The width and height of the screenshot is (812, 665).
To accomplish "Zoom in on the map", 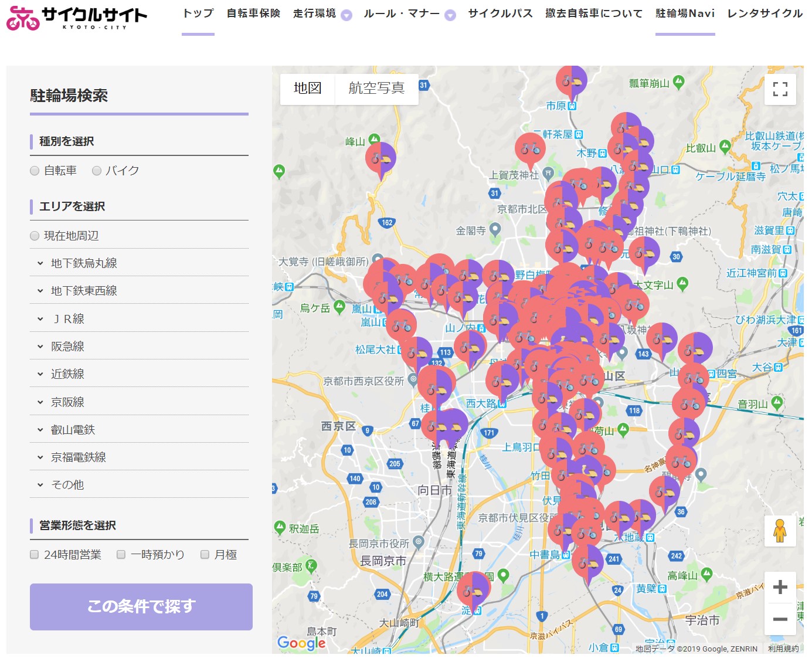I will (x=780, y=587).
